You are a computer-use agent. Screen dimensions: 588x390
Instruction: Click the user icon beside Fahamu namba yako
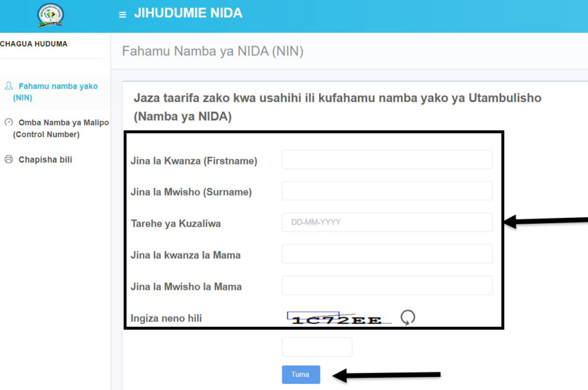tap(9, 85)
